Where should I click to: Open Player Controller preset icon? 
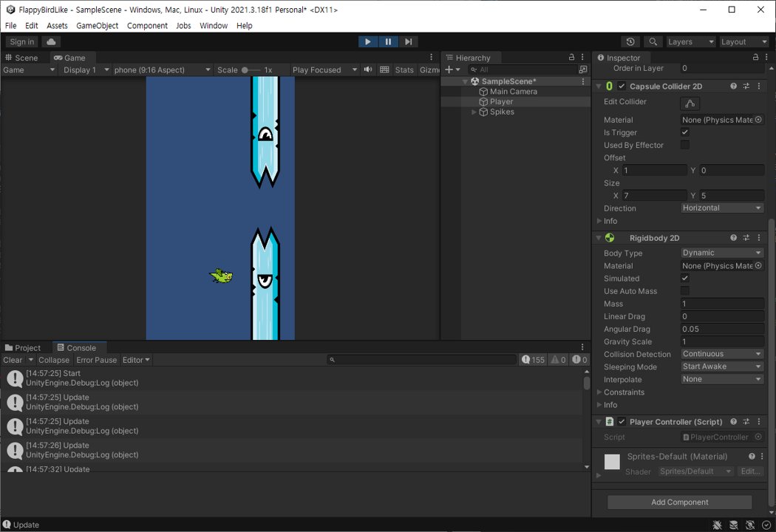746,422
